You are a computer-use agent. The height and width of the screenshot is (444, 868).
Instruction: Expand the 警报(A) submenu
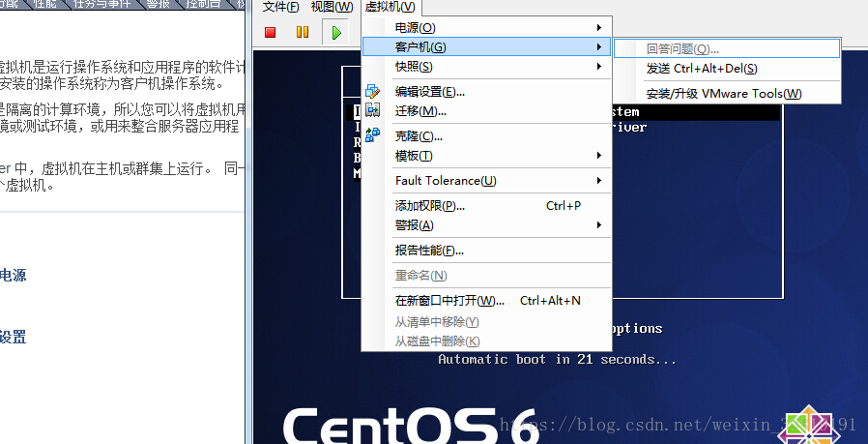(486, 225)
